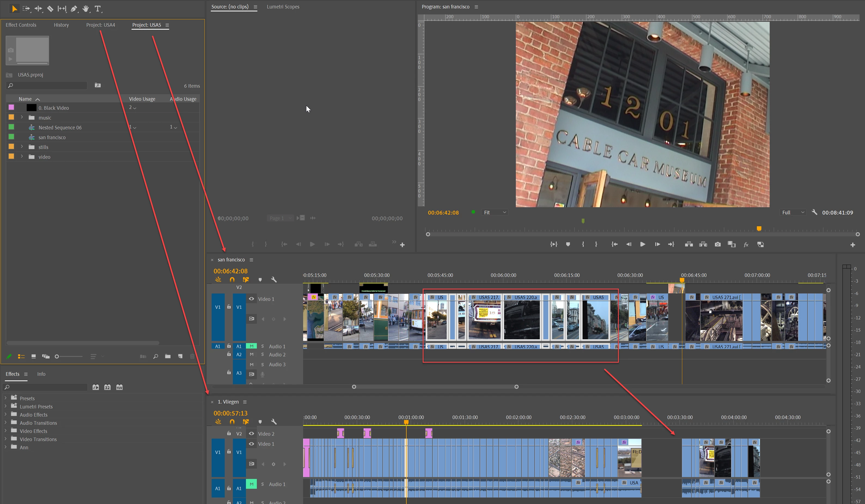Click the Project panel thumbnail zoom slider
The width and height of the screenshot is (865, 504).
(69, 356)
